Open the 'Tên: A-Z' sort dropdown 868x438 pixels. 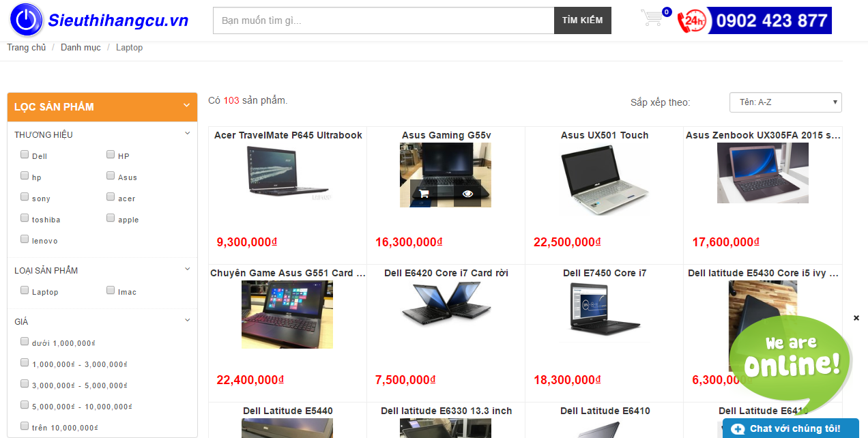point(785,102)
